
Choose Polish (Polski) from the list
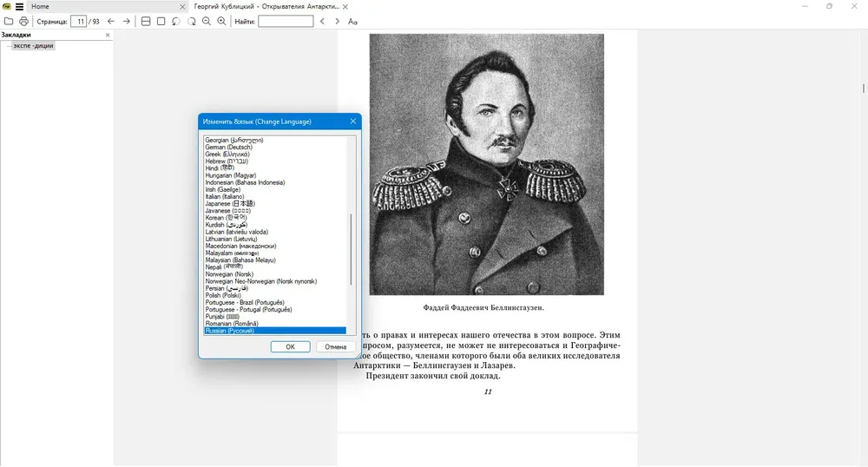pyautogui.click(x=223, y=295)
